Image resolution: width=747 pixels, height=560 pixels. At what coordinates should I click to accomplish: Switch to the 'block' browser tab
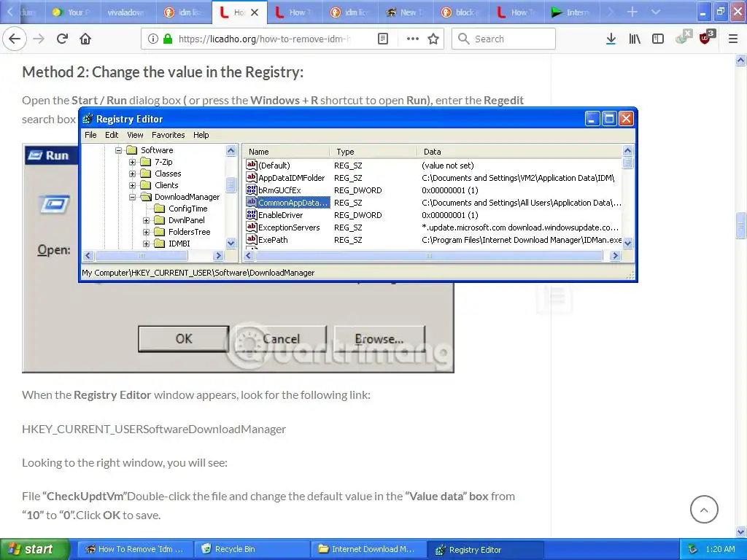coord(460,12)
